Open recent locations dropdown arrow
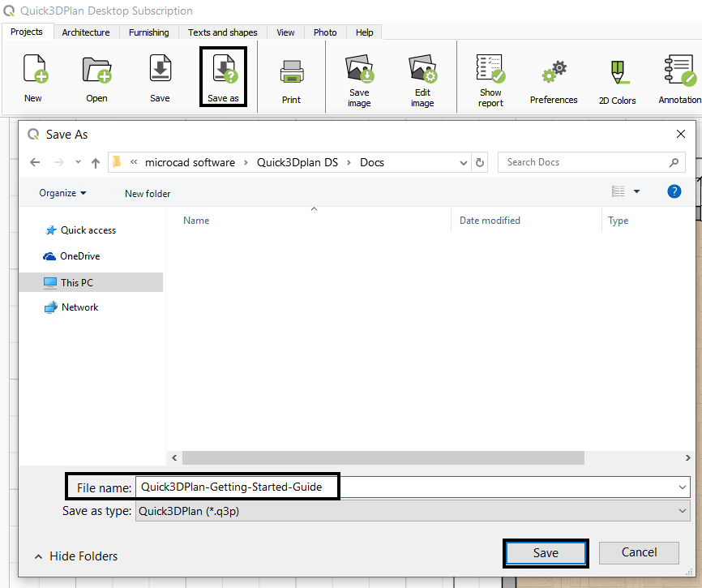The height and width of the screenshot is (588, 702). (78, 162)
